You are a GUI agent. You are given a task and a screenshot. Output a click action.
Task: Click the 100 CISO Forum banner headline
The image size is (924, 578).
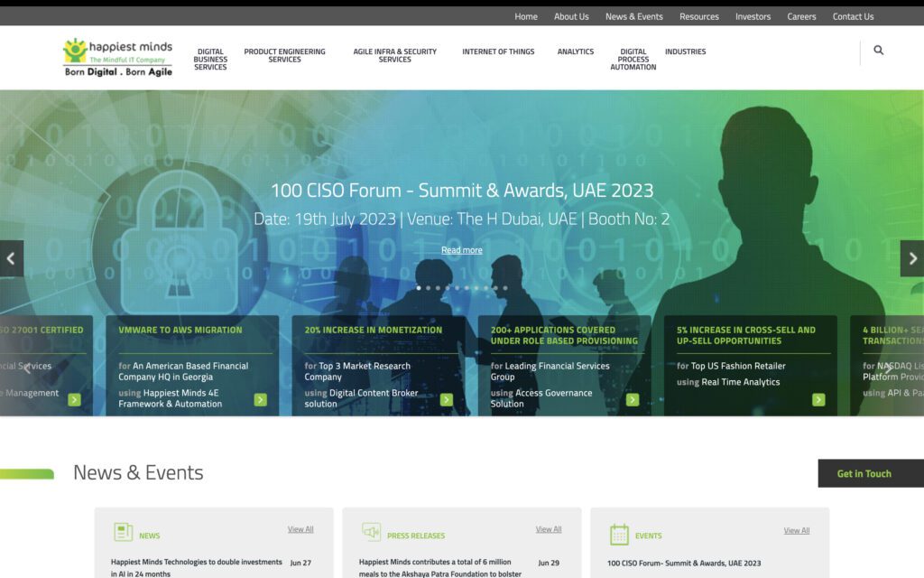tap(462, 191)
